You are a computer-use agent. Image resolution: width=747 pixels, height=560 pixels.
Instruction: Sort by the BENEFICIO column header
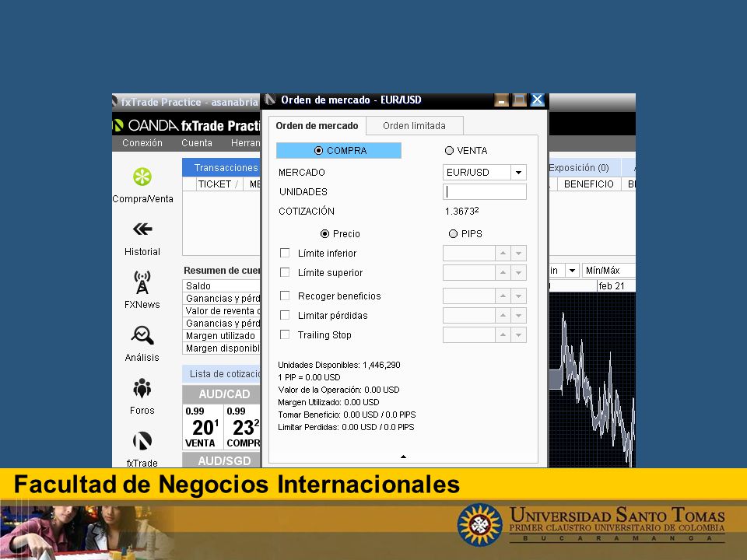pyautogui.click(x=589, y=184)
